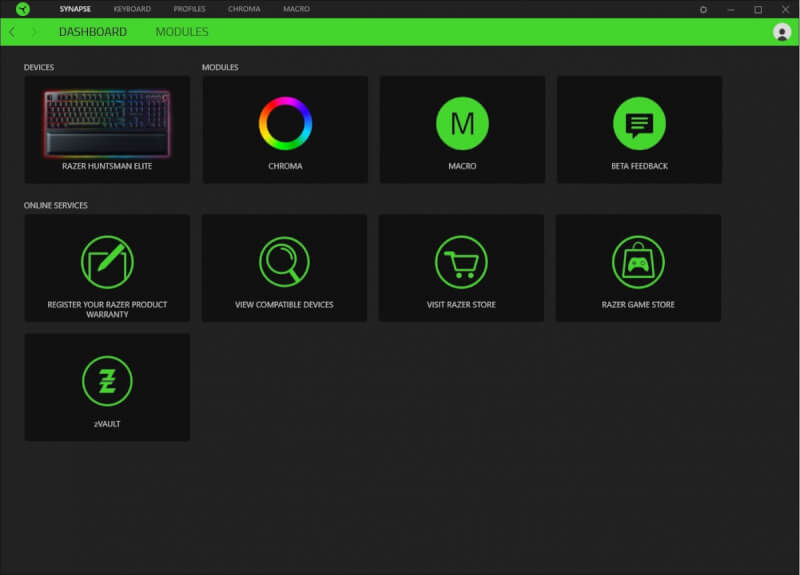Open Razer Huntsman Elite keyboard image
Viewport: 800px width, 575px height.
point(107,123)
